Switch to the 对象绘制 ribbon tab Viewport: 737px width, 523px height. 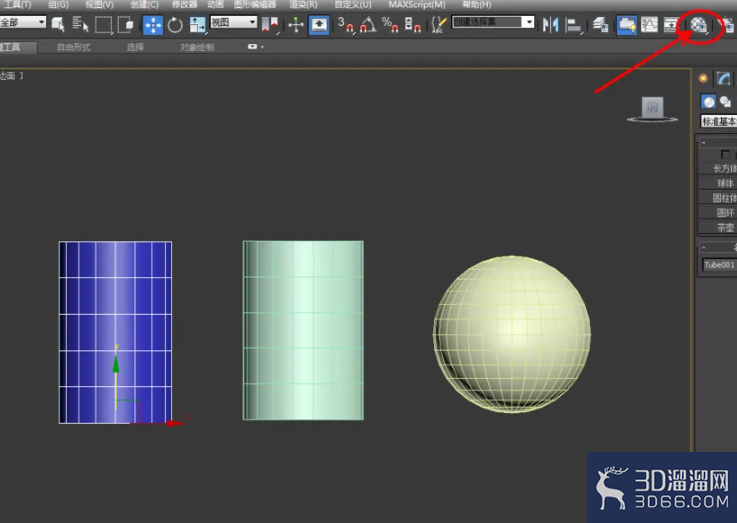(x=197, y=47)
